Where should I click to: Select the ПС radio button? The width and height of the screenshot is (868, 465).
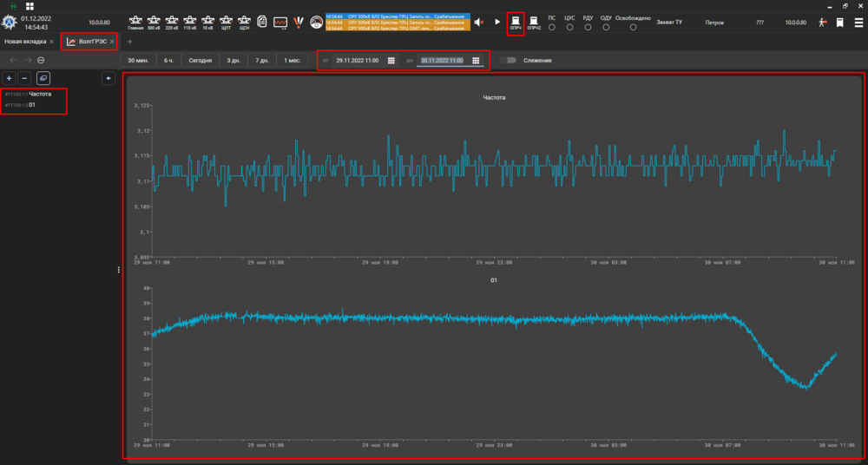552,27
